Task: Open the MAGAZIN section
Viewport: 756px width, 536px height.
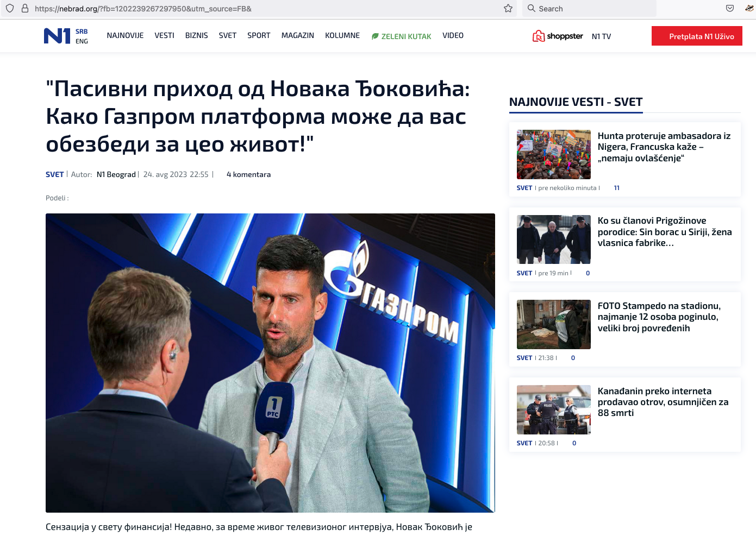Action: click(x=297, y=35)
